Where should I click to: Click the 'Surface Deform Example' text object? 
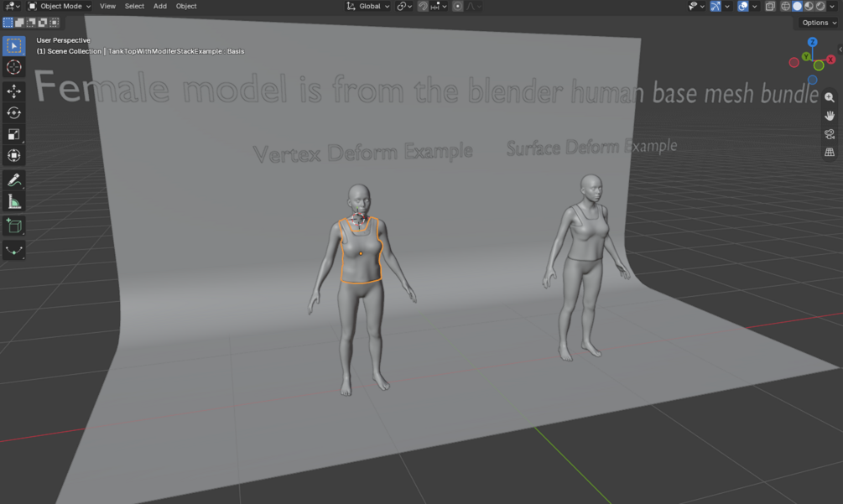tap(591, 148)
